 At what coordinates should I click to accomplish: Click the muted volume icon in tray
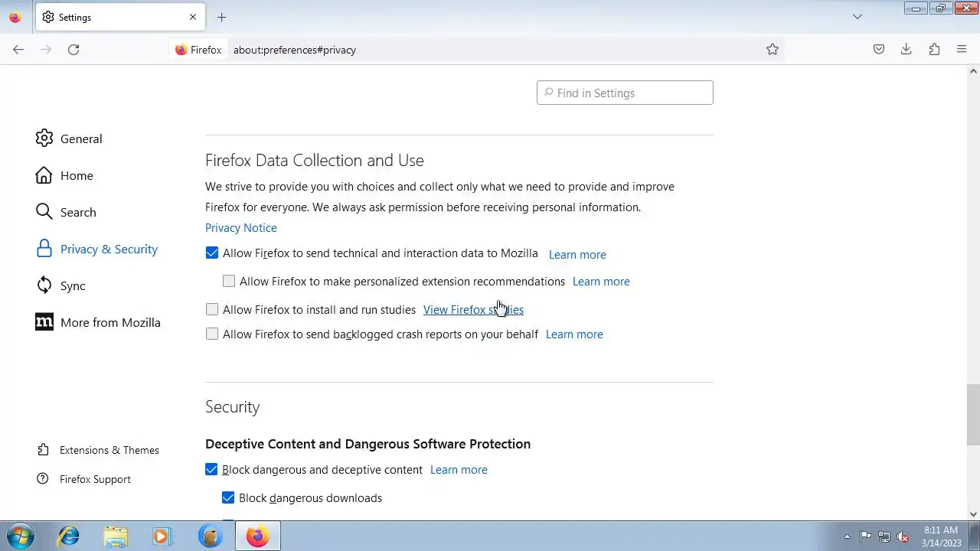click(903, 536)
